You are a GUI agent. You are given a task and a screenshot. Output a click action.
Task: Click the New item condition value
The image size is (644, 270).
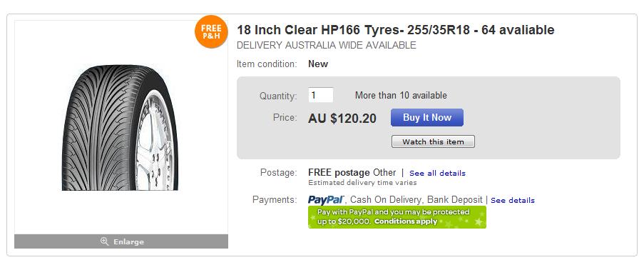pos(318,64)
